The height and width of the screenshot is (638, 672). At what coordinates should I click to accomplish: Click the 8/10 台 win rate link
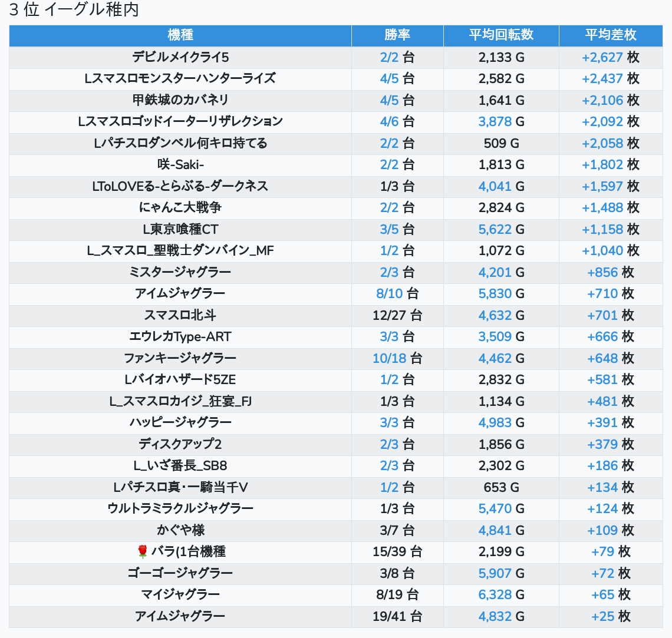coord(389,293)
